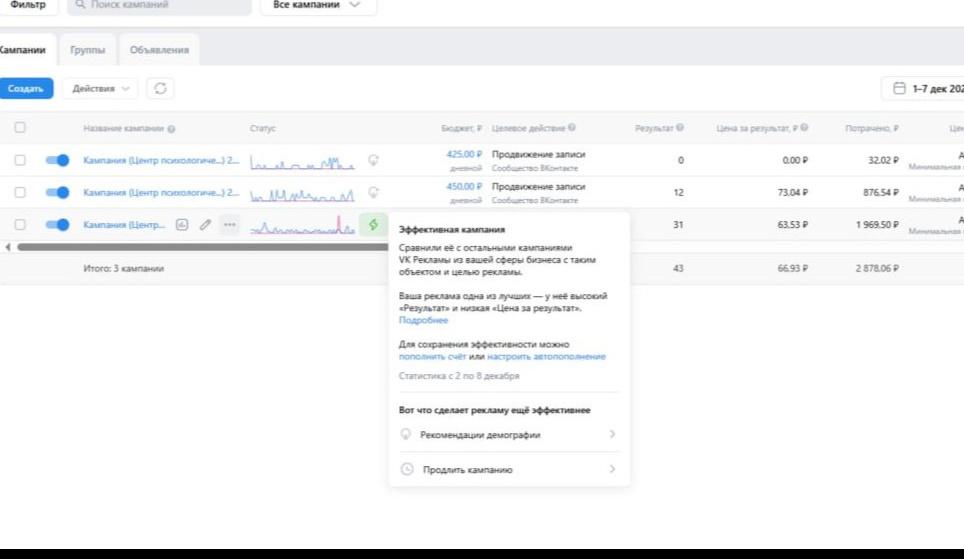
Task: Open the 1–7 дек date range picker
Action: click(x=925, y=89)
